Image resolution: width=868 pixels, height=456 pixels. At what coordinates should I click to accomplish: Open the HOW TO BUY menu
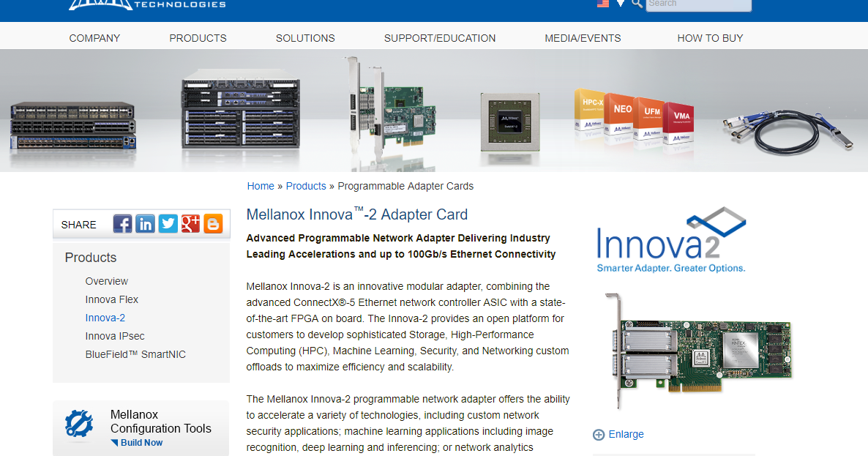710,38
